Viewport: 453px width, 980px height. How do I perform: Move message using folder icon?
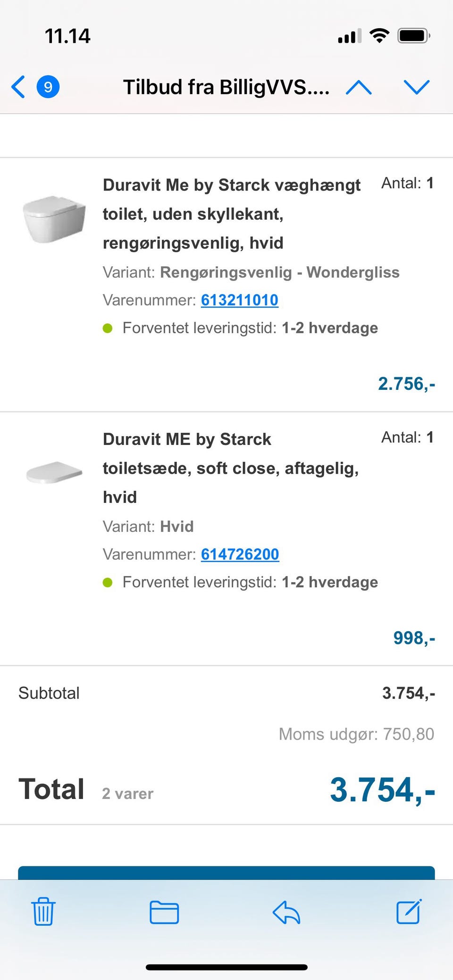164,912
